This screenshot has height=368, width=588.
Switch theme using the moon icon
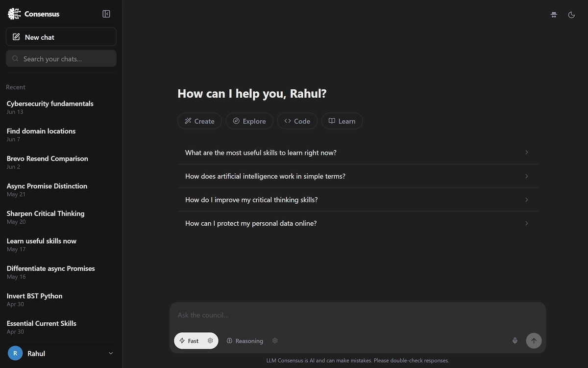coord(571,15)
